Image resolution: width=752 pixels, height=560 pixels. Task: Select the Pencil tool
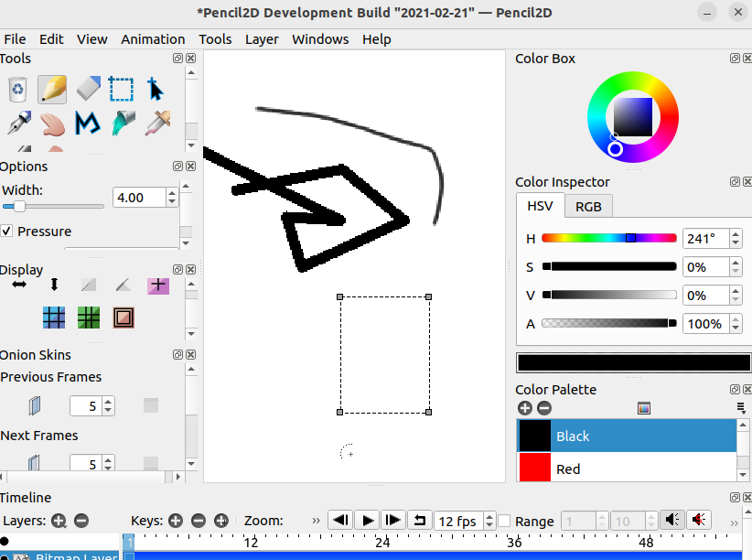point(52,90)
